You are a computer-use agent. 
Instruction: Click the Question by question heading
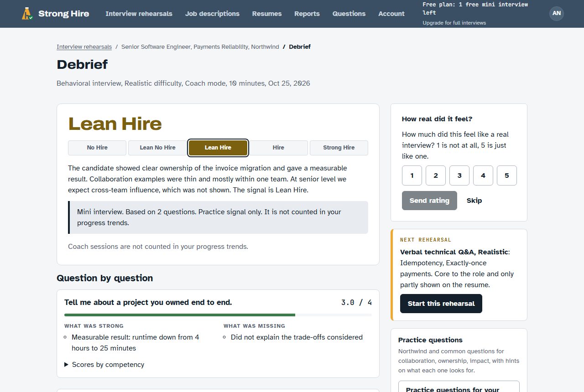pyautogui.click(x=104, y=278)
